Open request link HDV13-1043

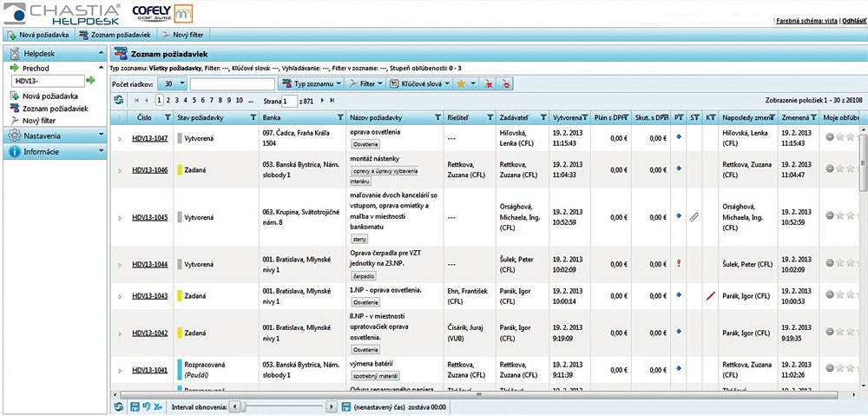(149, 296)
